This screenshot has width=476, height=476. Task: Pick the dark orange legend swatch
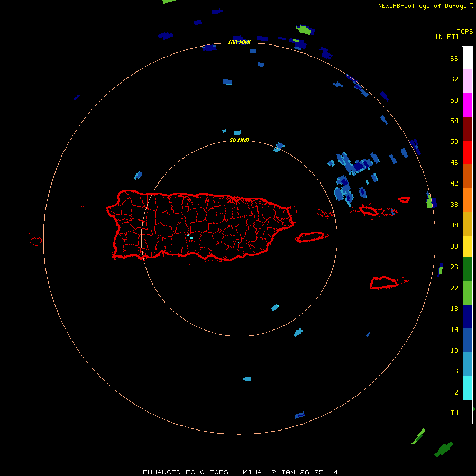click(x=467, y=176)
